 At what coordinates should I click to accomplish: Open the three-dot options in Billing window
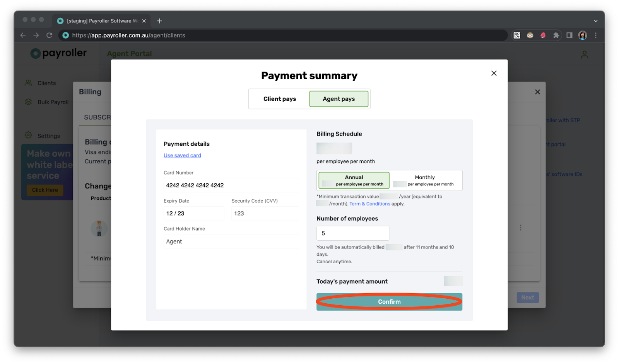point(520,228)
